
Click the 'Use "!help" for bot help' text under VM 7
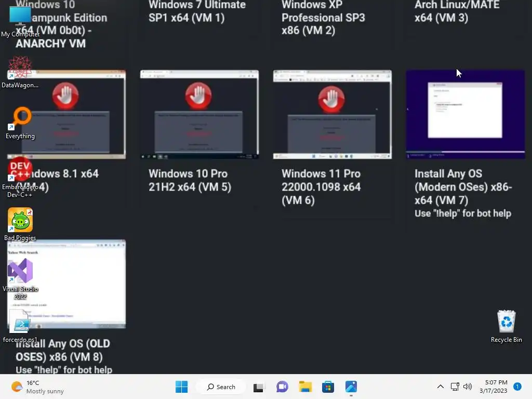click(x=463, y=214)
